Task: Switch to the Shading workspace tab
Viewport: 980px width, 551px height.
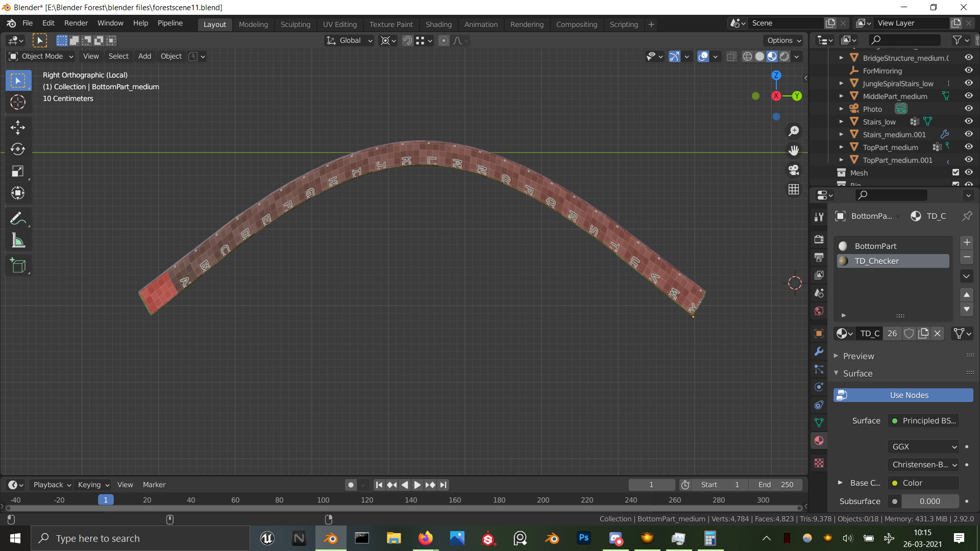Action: pos(438,24)
